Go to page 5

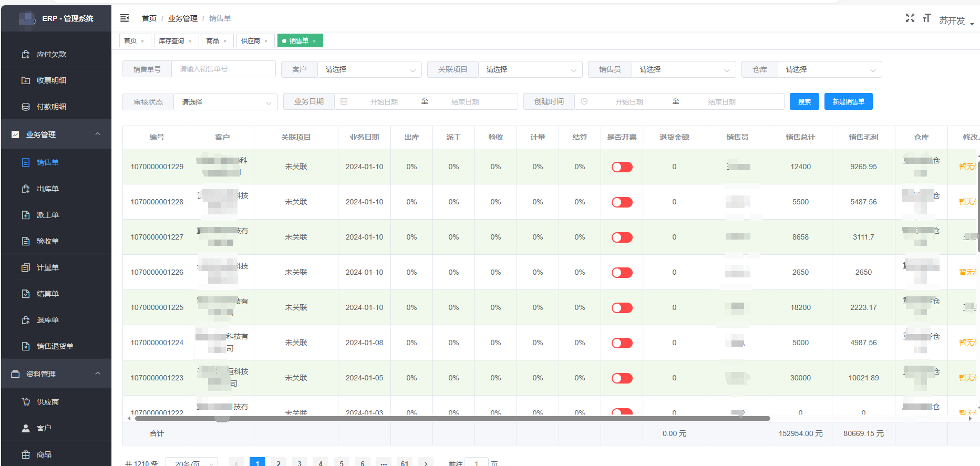coord(342,462)
